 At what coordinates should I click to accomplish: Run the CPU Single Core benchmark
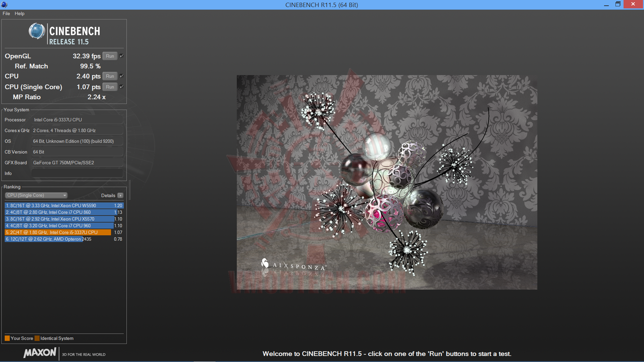point(110,87)
